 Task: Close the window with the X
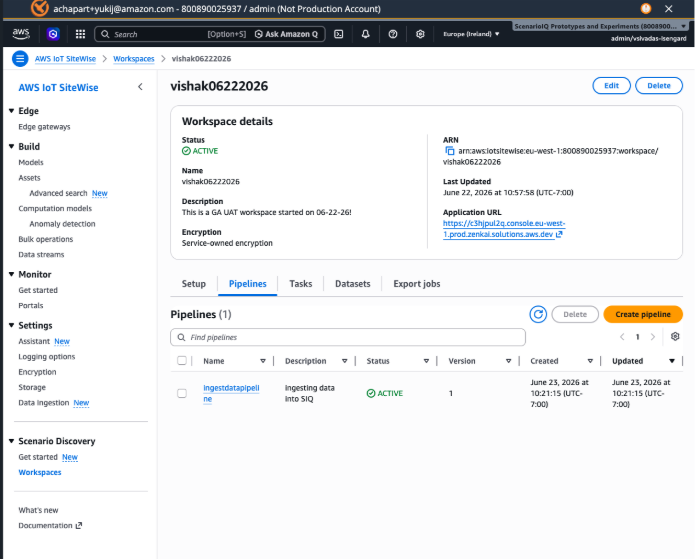(x=669, y=8)
